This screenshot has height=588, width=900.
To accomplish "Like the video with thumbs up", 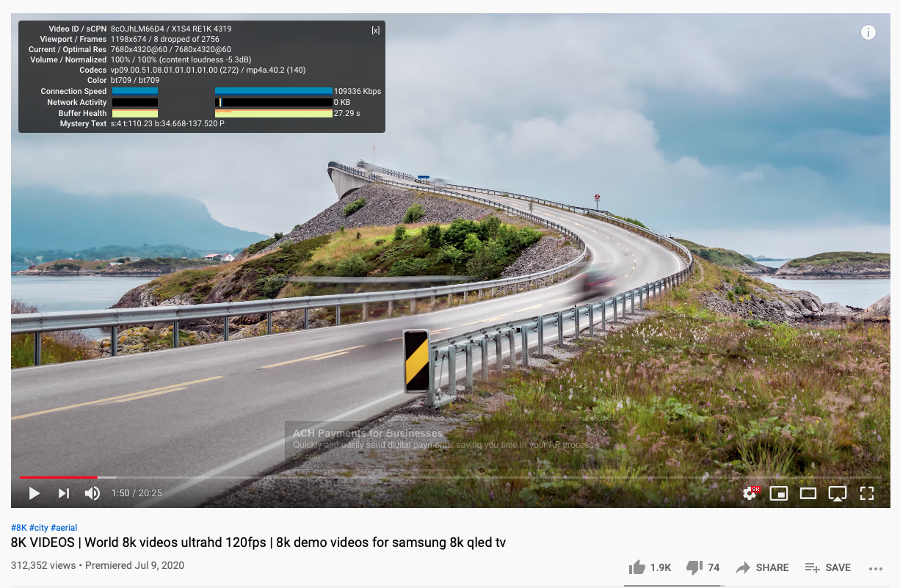I will point(650,567).
